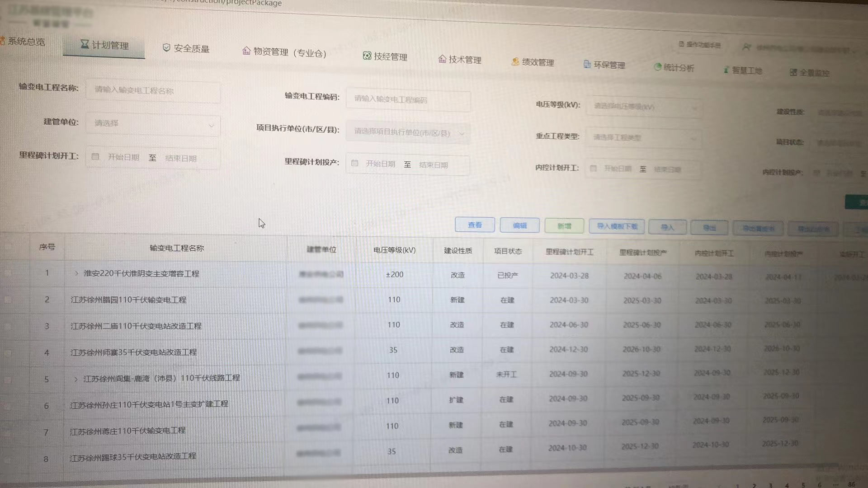Click the 全景监控 grid icon
This screenshot has height=488, width=868.
click(793, 72)
